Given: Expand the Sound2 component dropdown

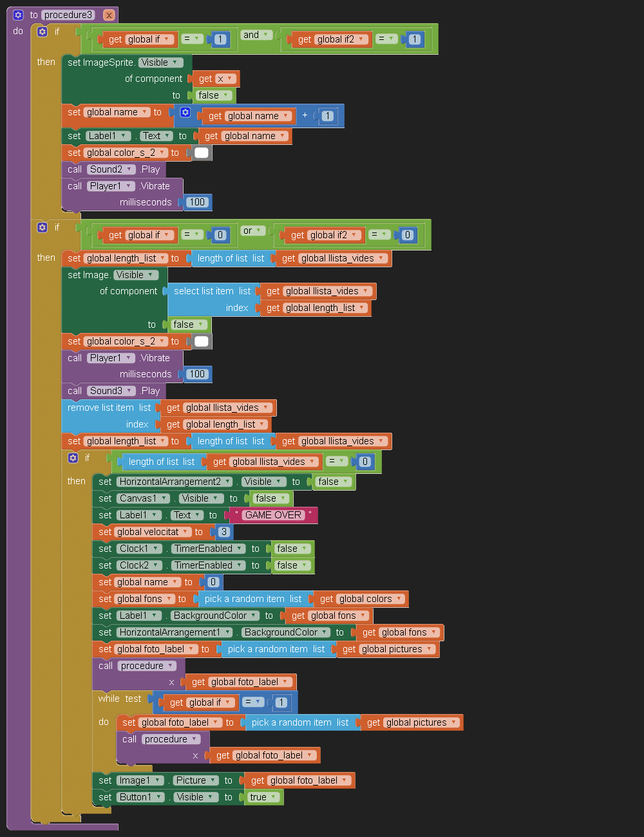Looking at the screenshot, I should click(x=112, y=169).
